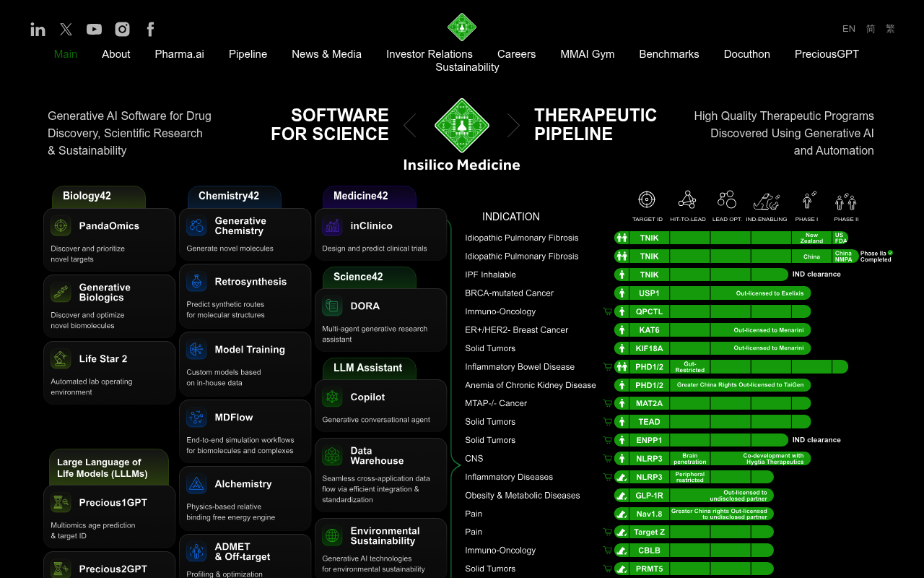Select Large Language of Life Models tab
The width and height of the screenshot is (924, 578).
click(x=109, y=467)
